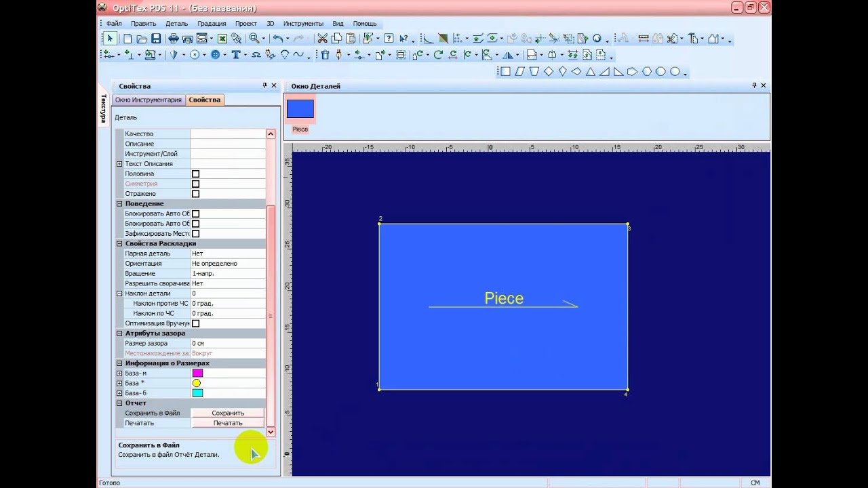Choose the circle shape in shapes toolbar
868x488 pixels.
[675, 71]
